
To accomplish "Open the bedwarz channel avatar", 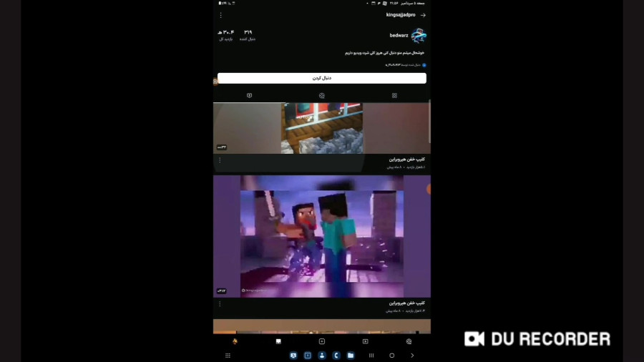I will (419, 36).
